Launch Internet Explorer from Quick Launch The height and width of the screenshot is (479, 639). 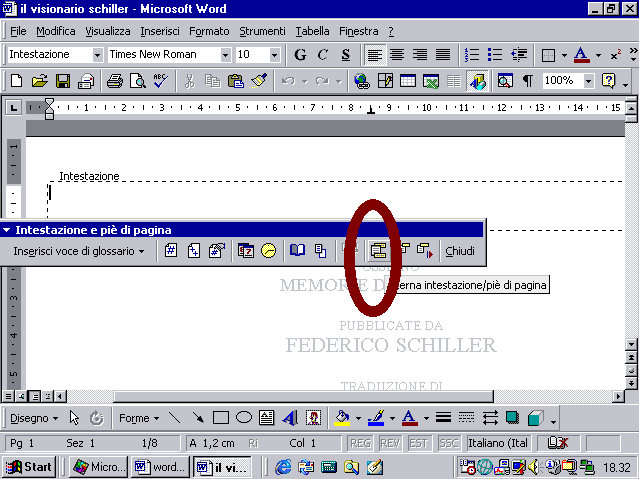[283, 467]
